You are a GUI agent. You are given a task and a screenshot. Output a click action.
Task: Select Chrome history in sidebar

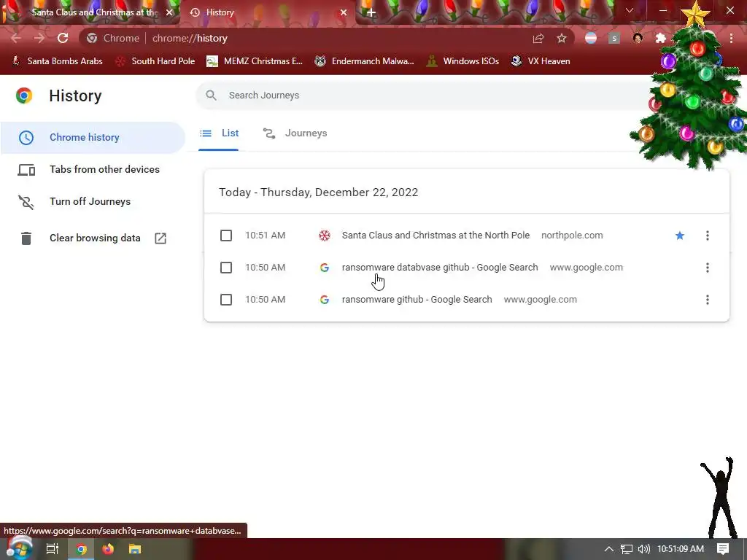93,137
